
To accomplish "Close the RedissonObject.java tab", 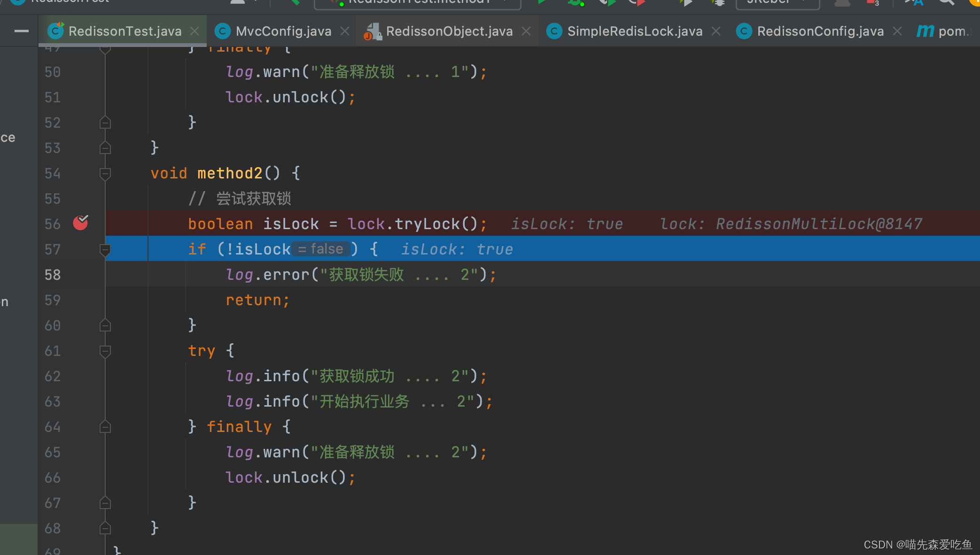I will [x=526, y=31].
